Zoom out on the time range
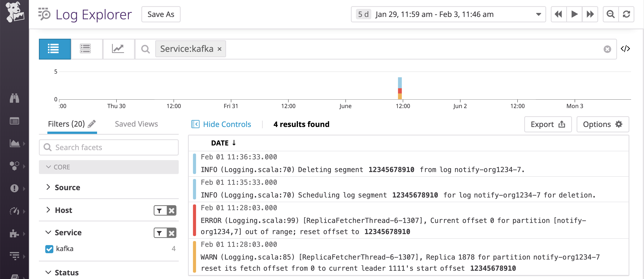The height and width of the screenshot is (279, 644). (x=610, y=14)
